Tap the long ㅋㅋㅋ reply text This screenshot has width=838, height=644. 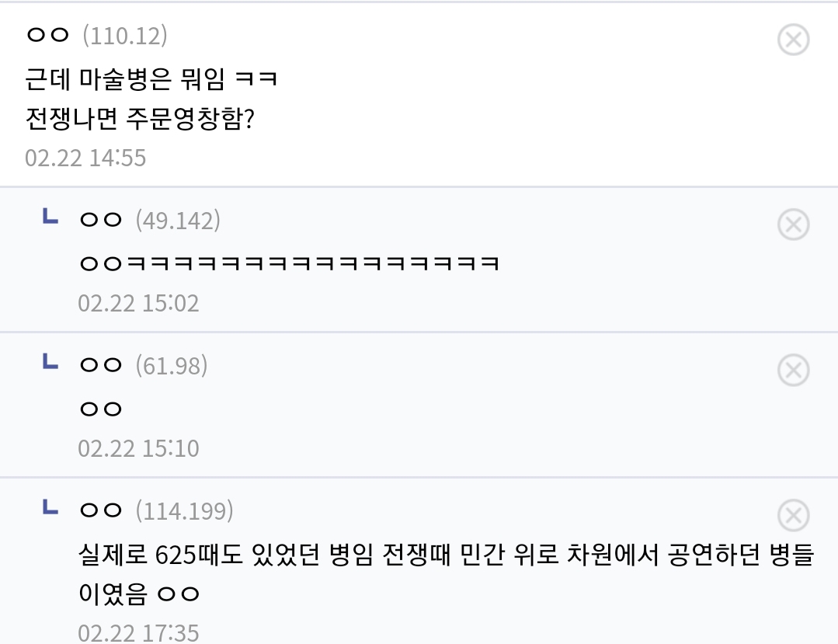[x=289, y=263]
